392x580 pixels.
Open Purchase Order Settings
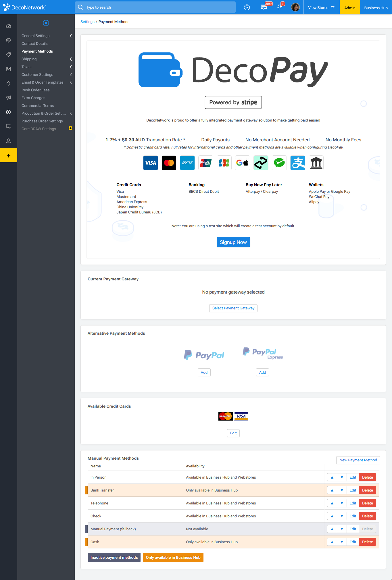42,121
